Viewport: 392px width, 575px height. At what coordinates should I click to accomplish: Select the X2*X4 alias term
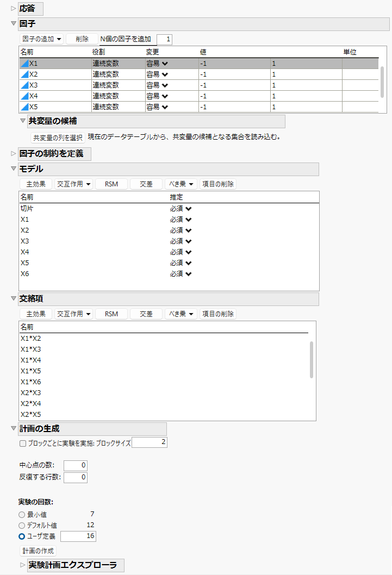(x=31, y=404)
